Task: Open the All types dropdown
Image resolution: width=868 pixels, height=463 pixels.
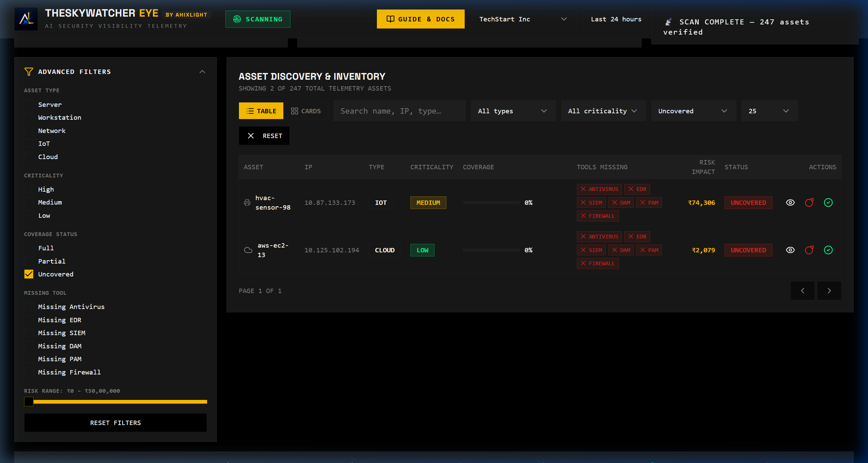Action: coord(513,111)
